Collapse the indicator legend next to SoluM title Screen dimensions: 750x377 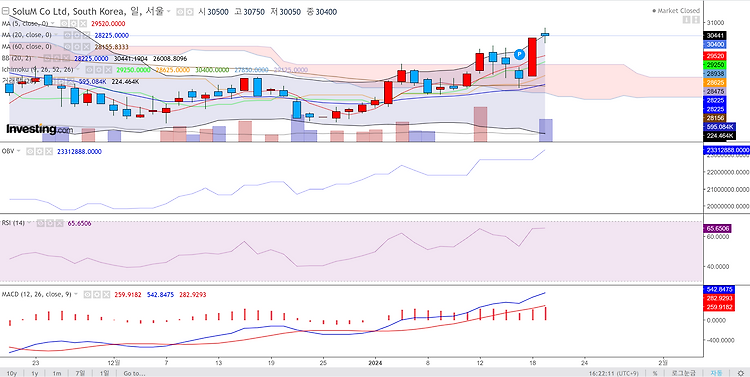(x=5, y=11)
